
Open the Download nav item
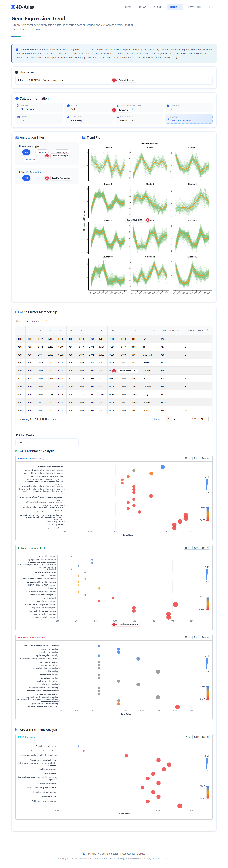pyautogui.click(x=194, y=7)
